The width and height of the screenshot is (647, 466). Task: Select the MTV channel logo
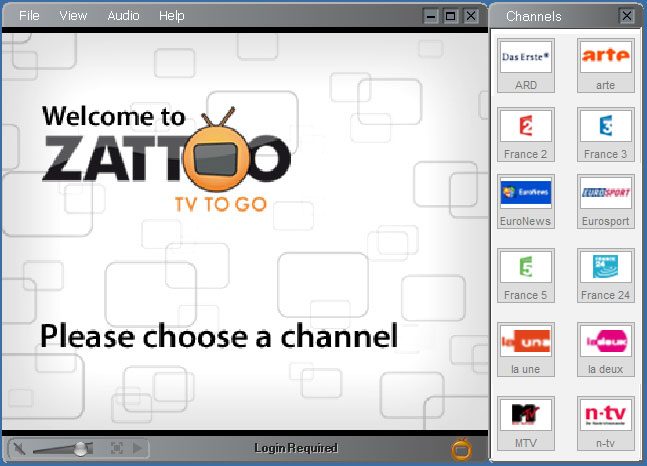point(526,415)
